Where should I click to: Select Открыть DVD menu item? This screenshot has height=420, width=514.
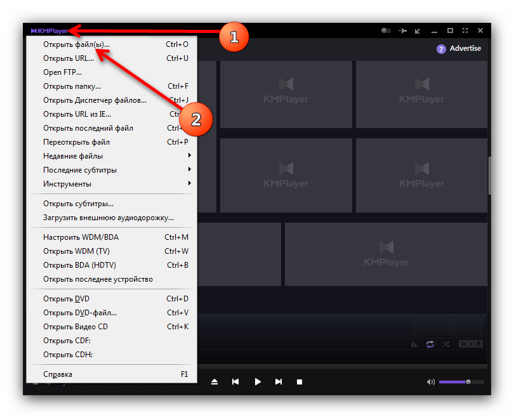coord(112,299)
